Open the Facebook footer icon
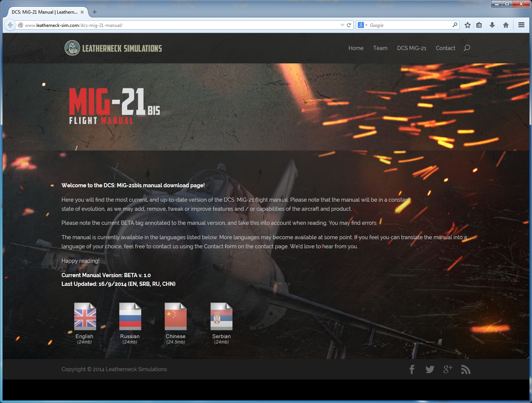The image size is (532, 403). [412, 370]
